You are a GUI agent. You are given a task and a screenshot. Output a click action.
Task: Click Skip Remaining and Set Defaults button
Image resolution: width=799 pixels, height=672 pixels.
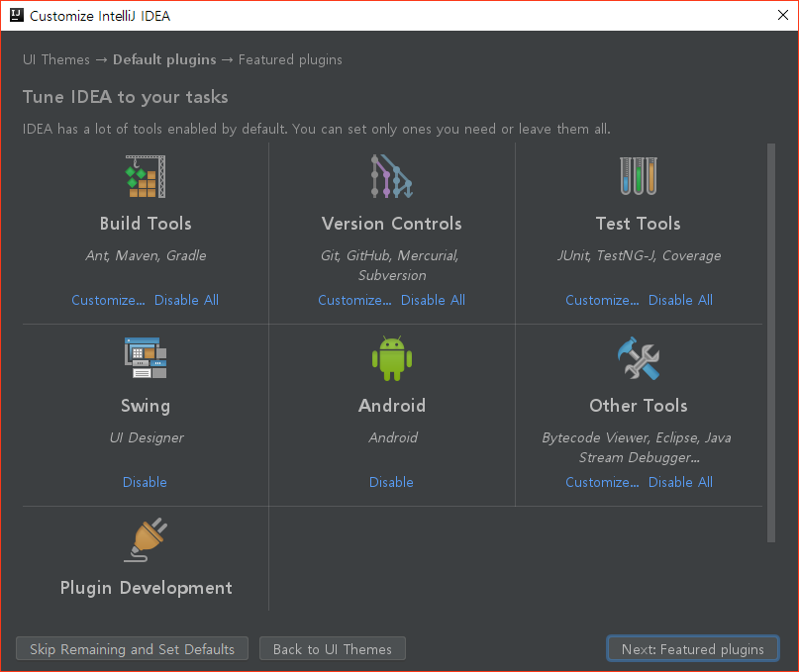coord(132,648)
